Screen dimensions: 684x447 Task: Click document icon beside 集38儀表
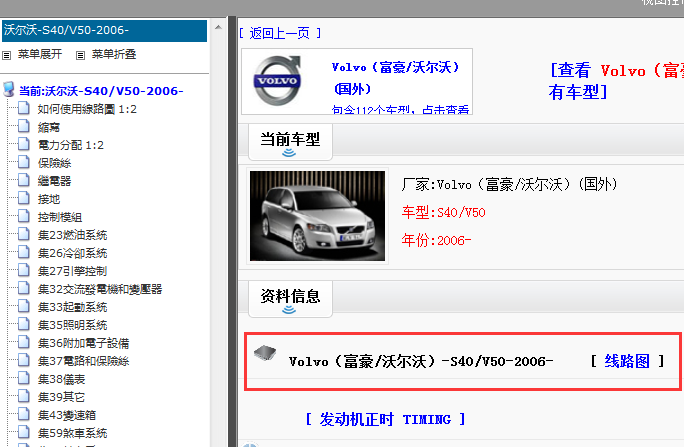pos(24,378)
